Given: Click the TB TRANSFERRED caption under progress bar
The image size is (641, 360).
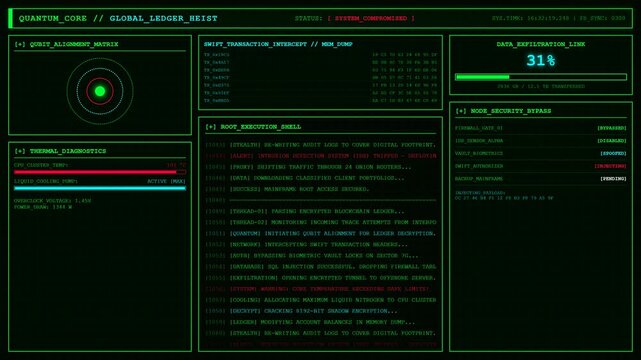Looking at the screenshot, I should click(x=540, y=86).
